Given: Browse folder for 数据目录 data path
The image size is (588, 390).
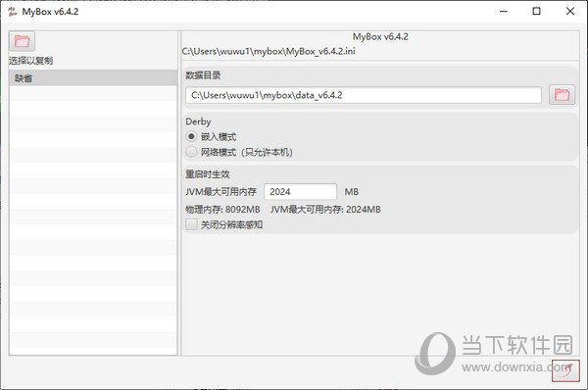Looking at the screenshot, I should [562, 94].
